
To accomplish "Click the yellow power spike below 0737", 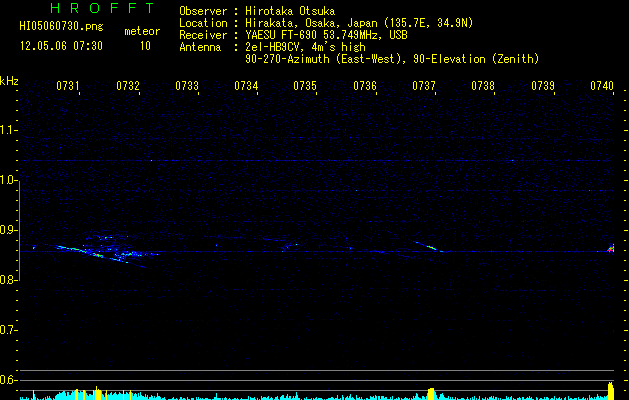I will (431, 394).
